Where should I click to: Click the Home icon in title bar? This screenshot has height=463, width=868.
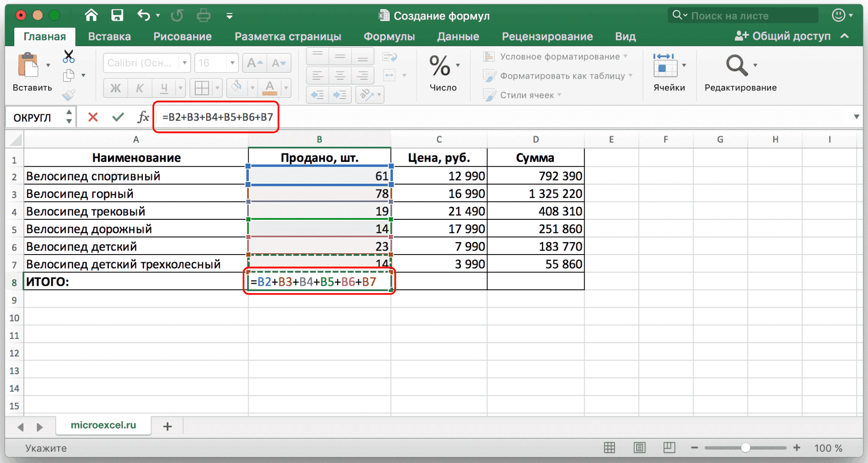point(91,16)
